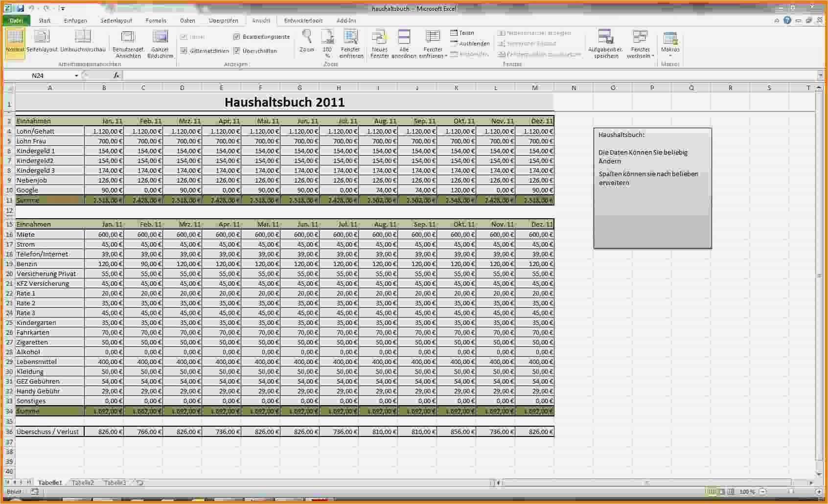This screenshot has width=828, height=504.
Task: Click Ausblenden to hide the window
Action: (470, 44)
